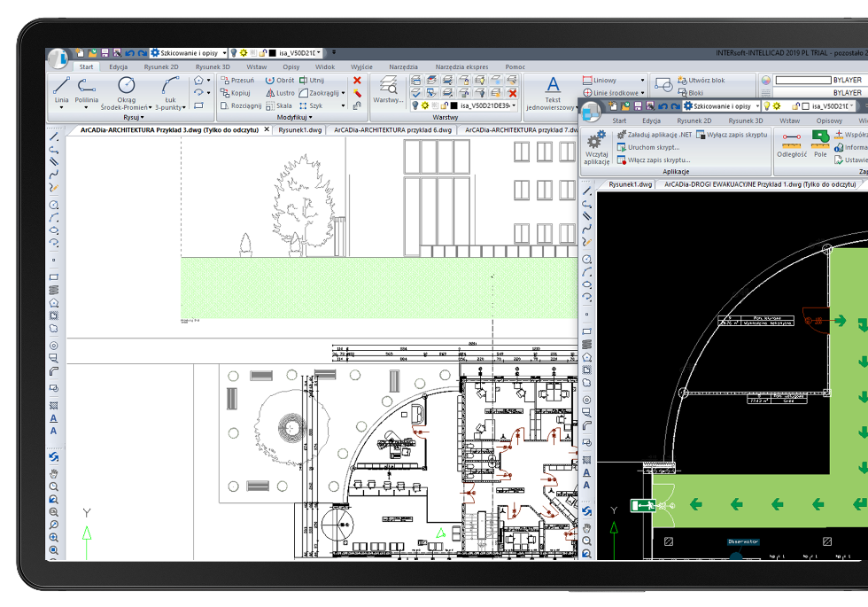Click the Wczytaj aplikację gears icon

[x=596, y=139]
